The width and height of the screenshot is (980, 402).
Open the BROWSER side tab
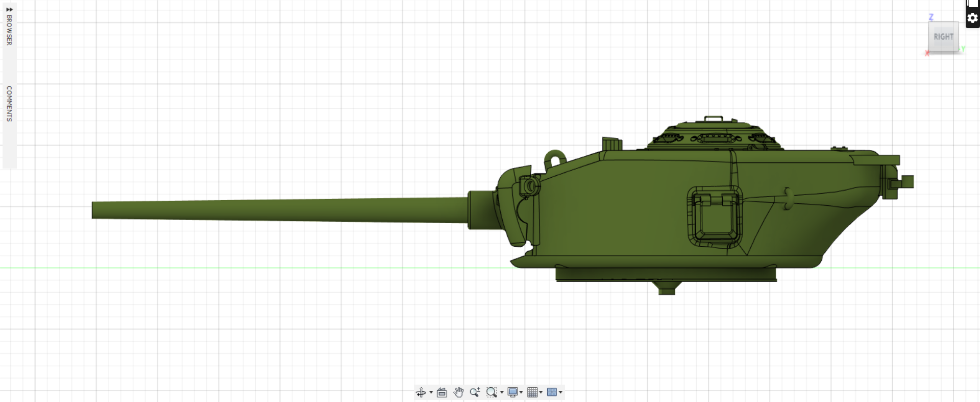pyautogui.click(x=9, y=30)
